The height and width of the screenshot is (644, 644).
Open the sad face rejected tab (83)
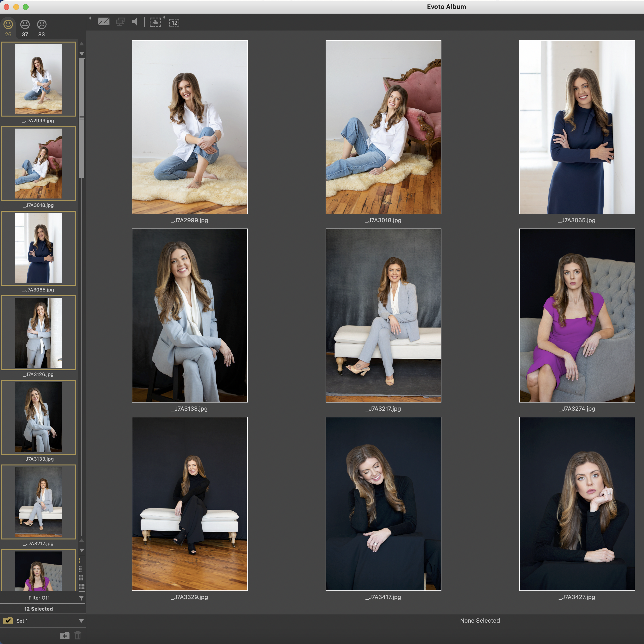click(x=41, y=25)
